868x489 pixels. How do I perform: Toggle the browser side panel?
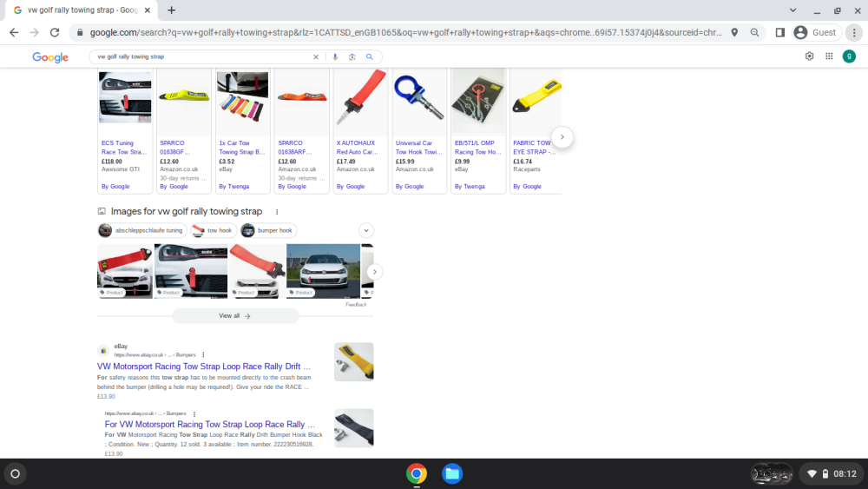click(780, 33)
